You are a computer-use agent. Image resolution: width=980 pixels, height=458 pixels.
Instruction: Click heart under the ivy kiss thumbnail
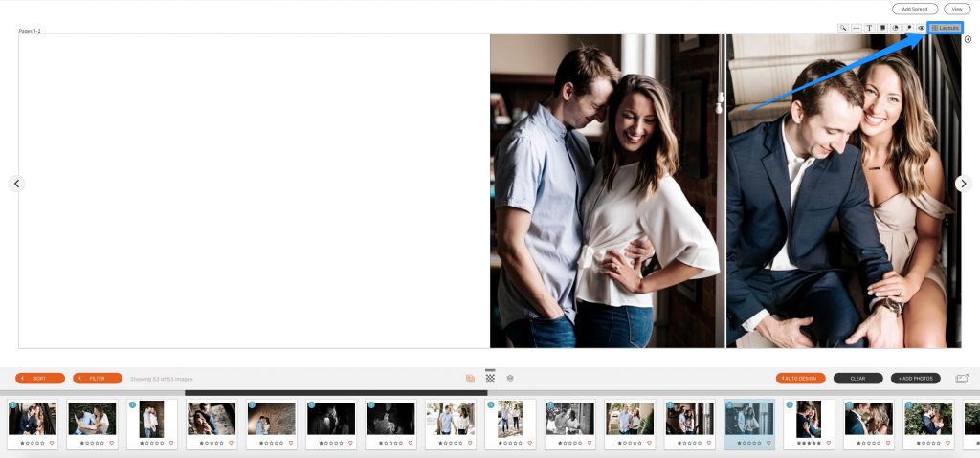pos(947,443)
